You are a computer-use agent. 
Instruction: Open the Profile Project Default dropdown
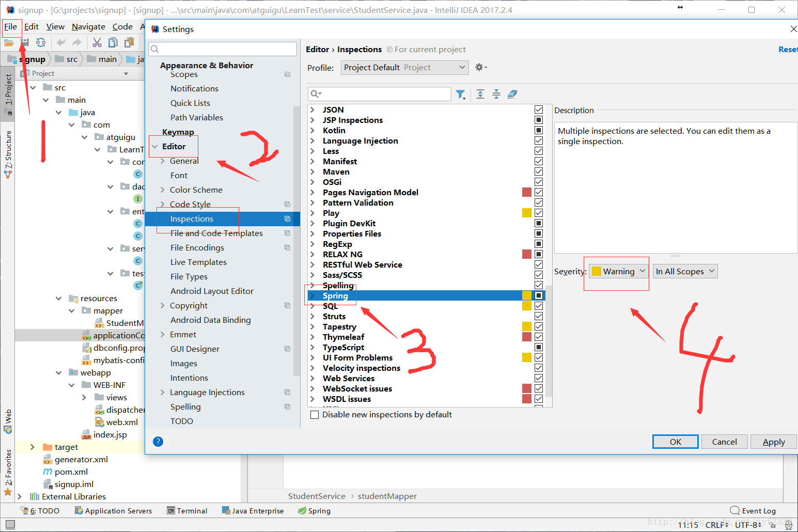pos(404,68)
